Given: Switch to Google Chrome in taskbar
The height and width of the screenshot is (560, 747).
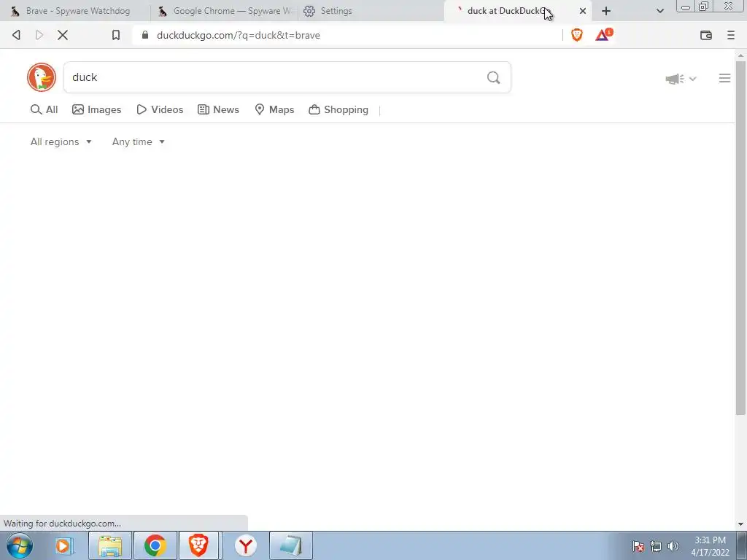Looking at the screenshot, I should 155,545.
